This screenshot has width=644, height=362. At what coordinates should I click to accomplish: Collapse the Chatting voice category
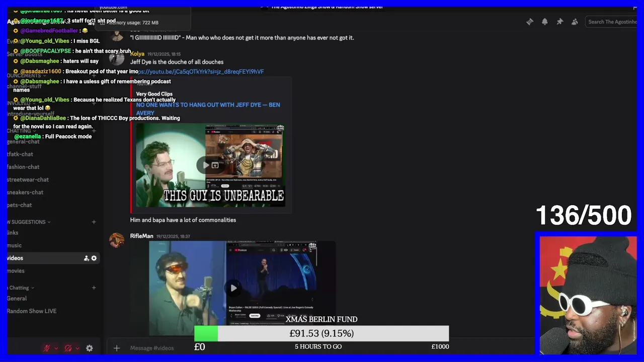20,288
